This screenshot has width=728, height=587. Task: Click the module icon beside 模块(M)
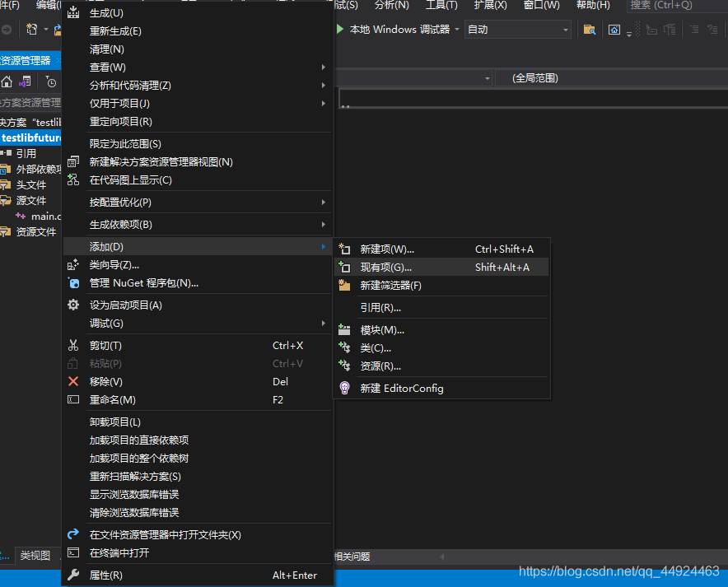click(x=344, y=330)
